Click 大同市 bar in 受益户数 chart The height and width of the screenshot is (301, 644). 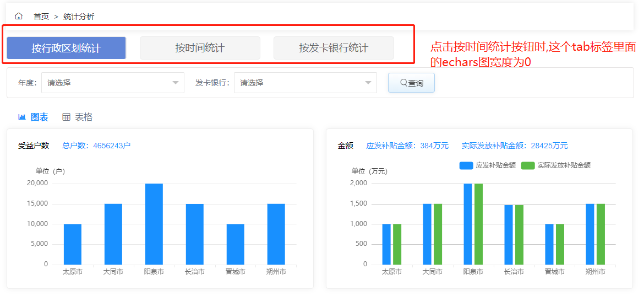point(113,234)
